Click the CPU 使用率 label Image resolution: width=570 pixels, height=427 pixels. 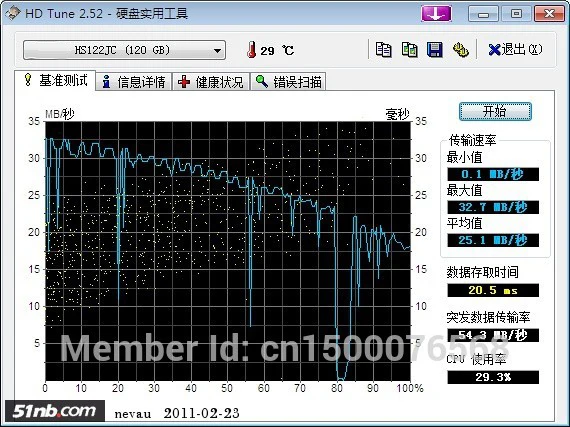click(x=476, y=359)
